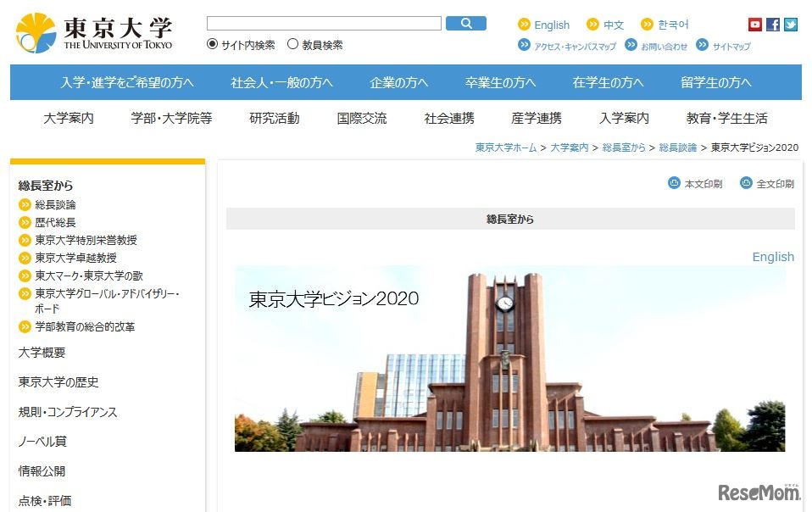
Task: Open 情報公開 sidebar section
Action: pyautogui.click(x=42, y=471)
